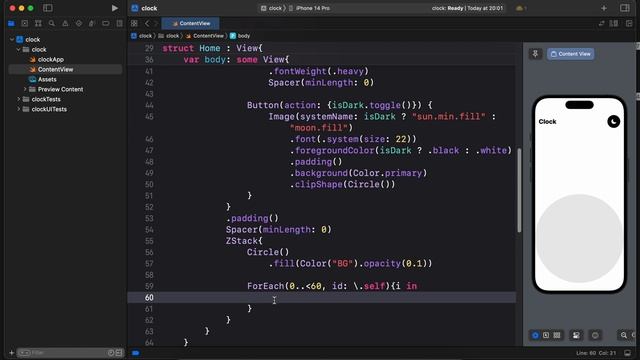Tap the moon button in preview
Image resolution: width=640 pixels, height=360 pixels.
click(x=613, y=122)
